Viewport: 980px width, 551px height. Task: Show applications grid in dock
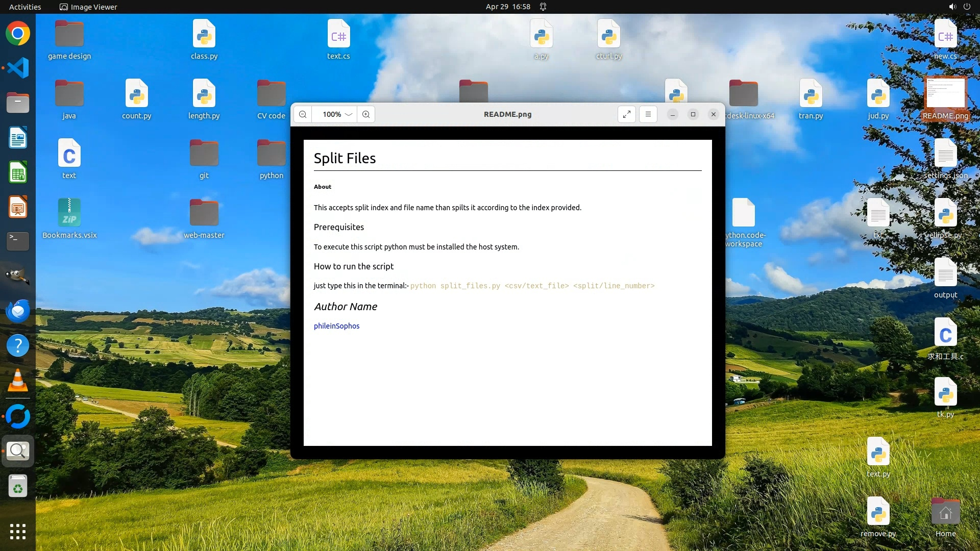18,531
